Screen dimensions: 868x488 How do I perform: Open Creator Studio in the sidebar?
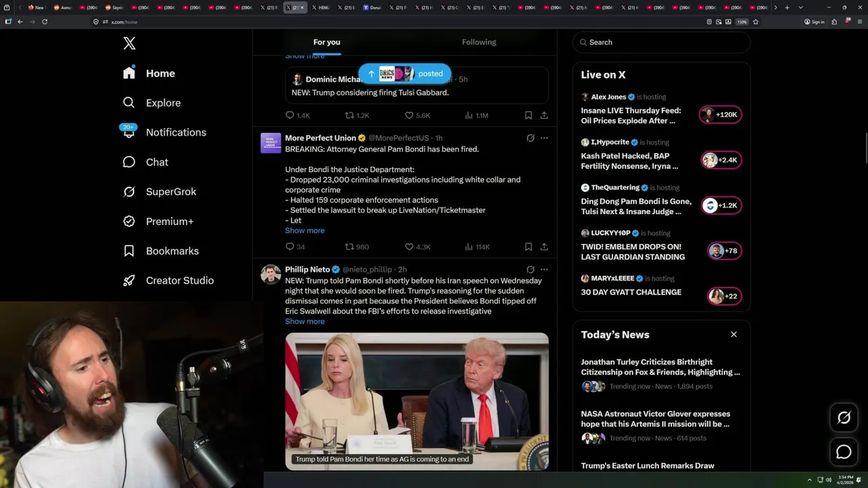168,281
